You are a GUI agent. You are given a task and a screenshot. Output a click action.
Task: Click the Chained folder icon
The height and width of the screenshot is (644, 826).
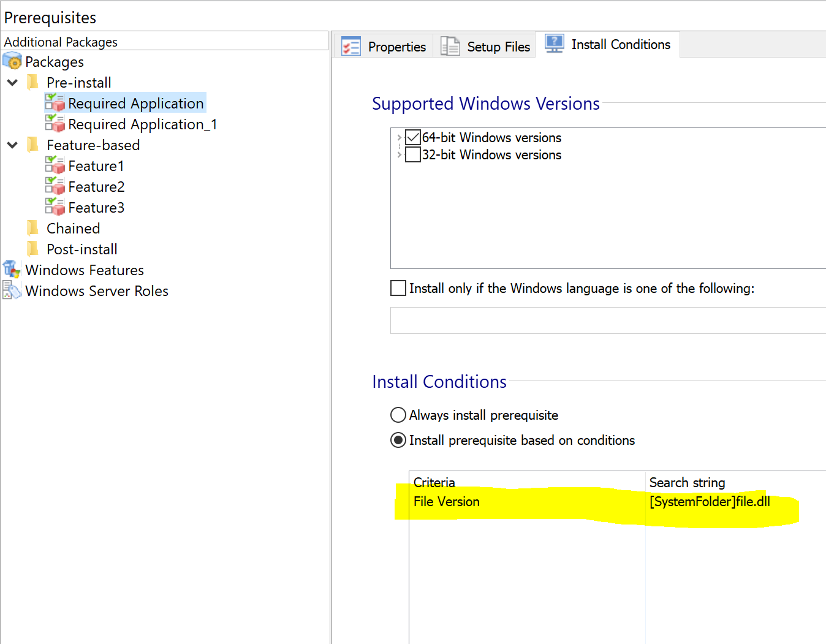(x=33, y=228)
